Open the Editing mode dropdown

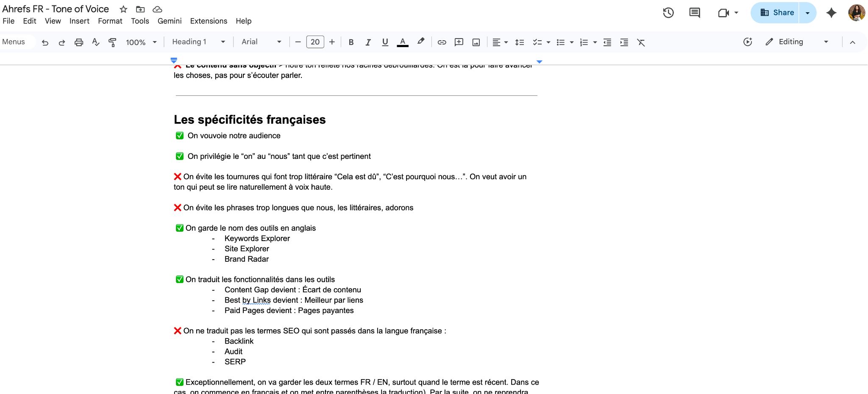click(x=797, y=42)
